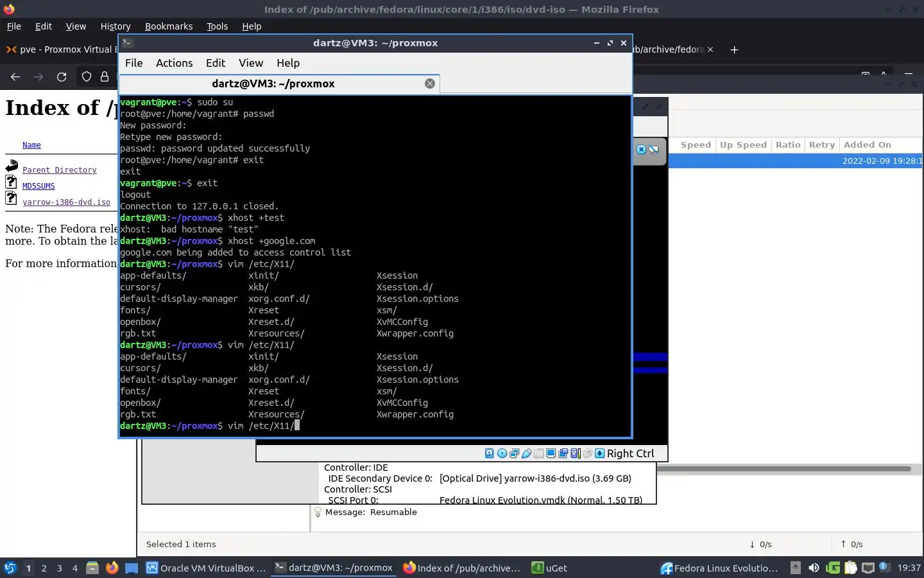Click the site security padlock icon
The height and width of the screenshot is (578, 924).
[x=105, y=77]
